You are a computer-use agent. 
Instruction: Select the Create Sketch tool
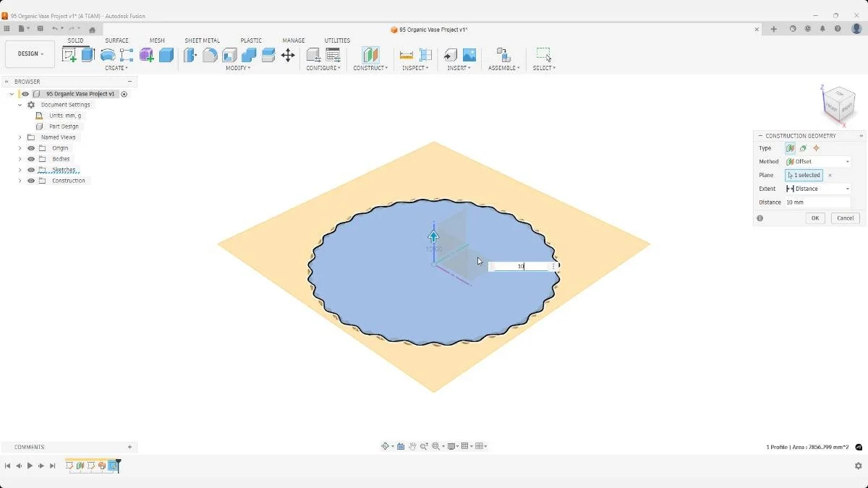(70, 53)
